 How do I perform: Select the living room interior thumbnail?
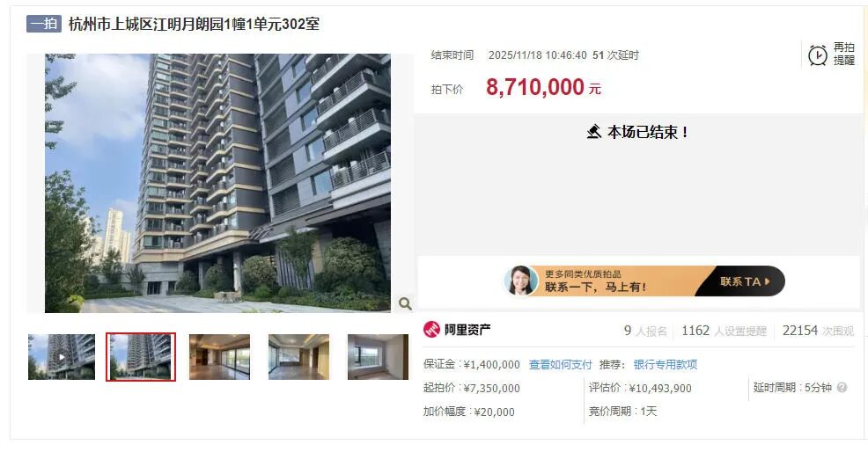tap(220, 357)
